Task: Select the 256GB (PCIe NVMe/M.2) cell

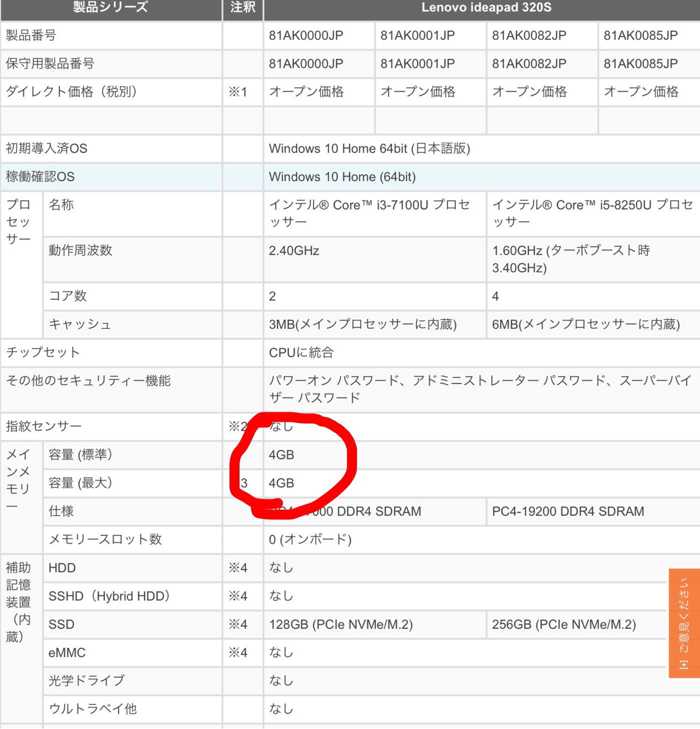Action: pos(564,624)
